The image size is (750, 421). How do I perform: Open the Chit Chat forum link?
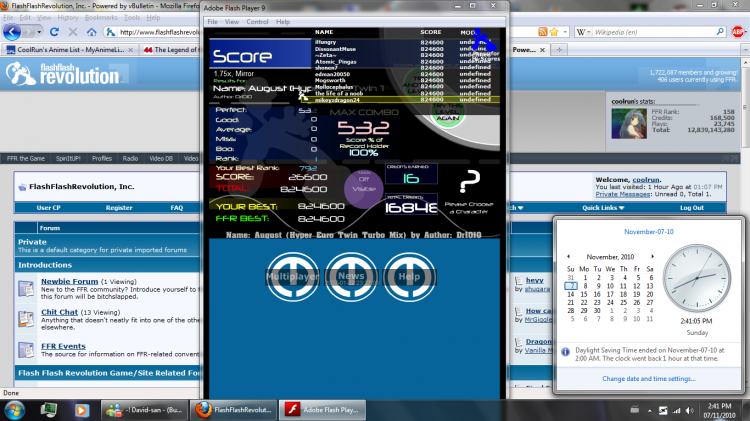(x=59, y=312)
